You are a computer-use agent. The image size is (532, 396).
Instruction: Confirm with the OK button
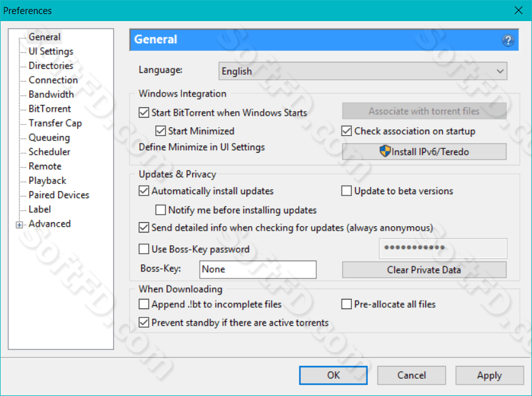(x=333, y=375)
